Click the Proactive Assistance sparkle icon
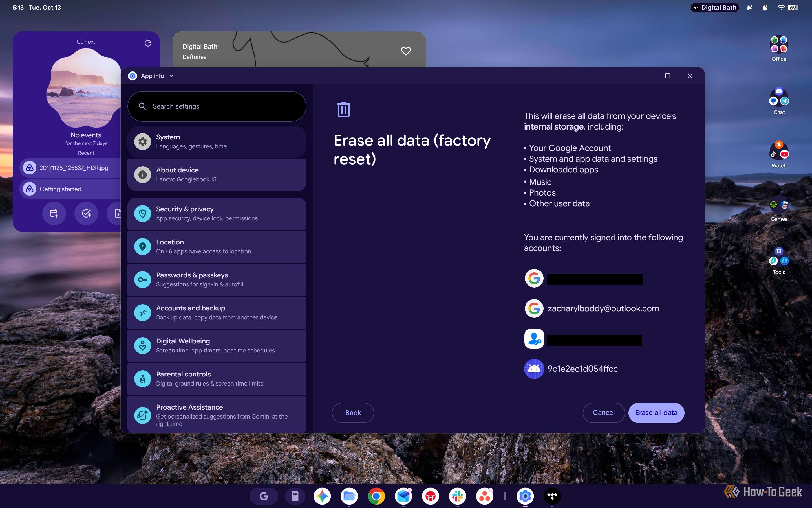Image resolution: width=812 pixels, height=508 pixels. [x=143, y=415]
